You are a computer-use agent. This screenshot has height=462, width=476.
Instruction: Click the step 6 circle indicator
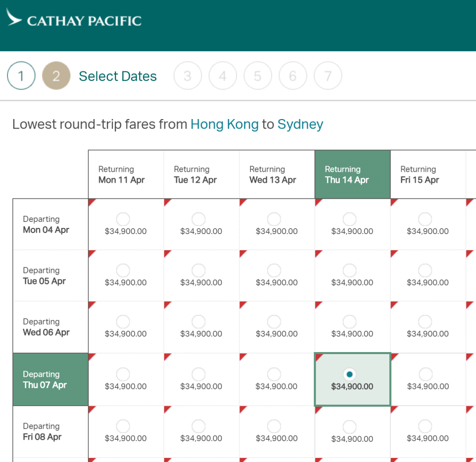point(293,76)
